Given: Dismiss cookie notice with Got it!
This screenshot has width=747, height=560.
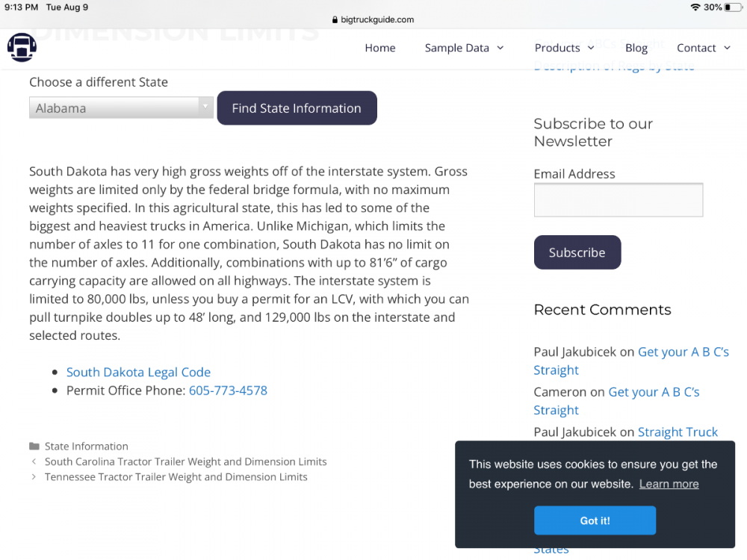Looking at the screenshot, I should click(595, 520).
